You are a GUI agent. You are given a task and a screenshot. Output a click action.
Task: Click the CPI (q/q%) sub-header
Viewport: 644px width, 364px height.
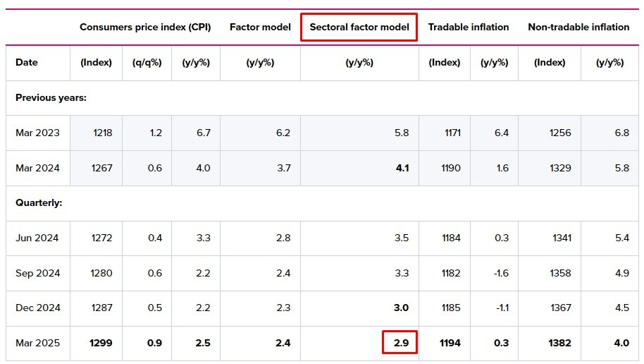point(147,63)
